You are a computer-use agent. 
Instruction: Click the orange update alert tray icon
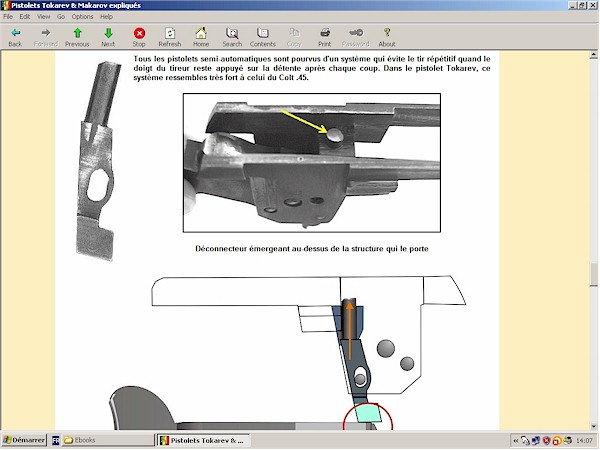(x=556, y=441)
